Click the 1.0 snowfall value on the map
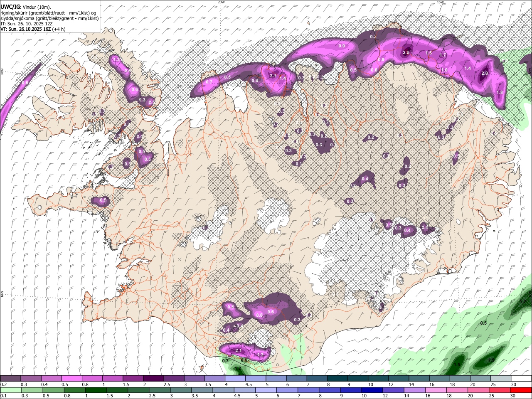The height and width of the screenshot is (399, 532). coord(444,70)
